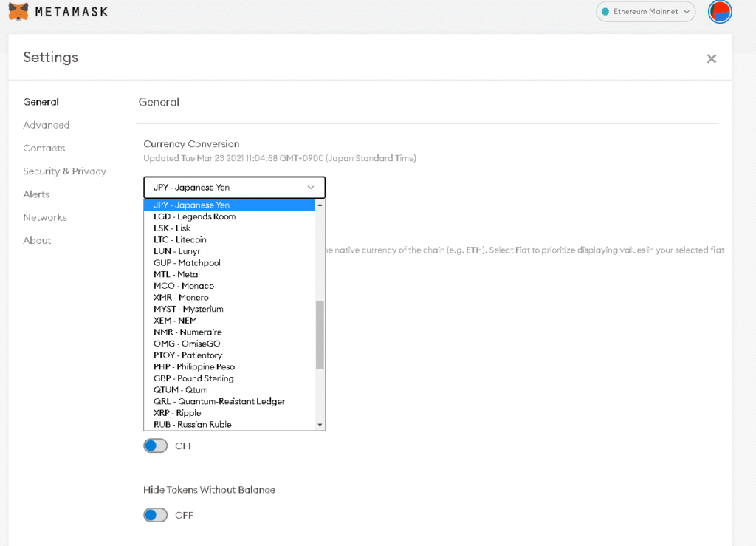Switch to the Alerts section
Viewport: 756px width, 546px height.
pos(36,194)
